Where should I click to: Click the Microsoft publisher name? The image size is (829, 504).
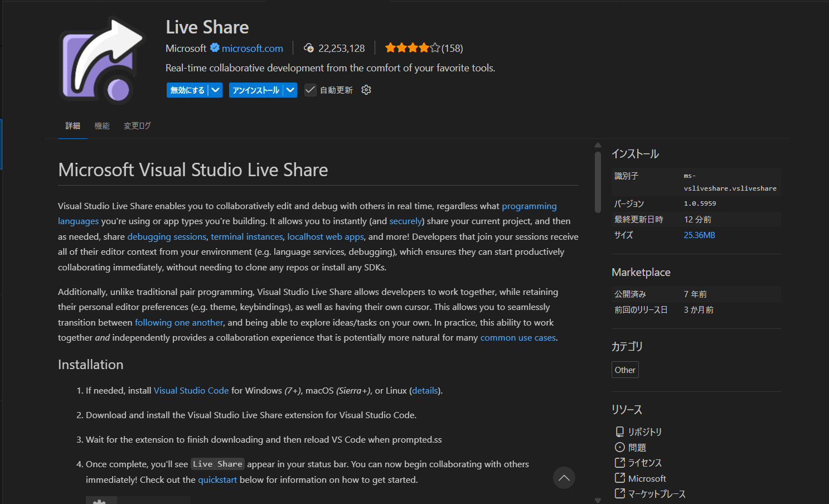[186, 49]
